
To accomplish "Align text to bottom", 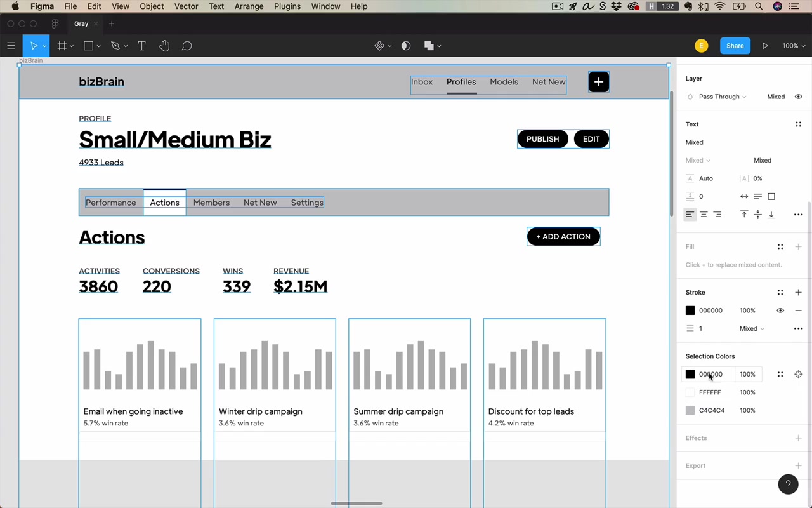I will click(x=771, y=215).
